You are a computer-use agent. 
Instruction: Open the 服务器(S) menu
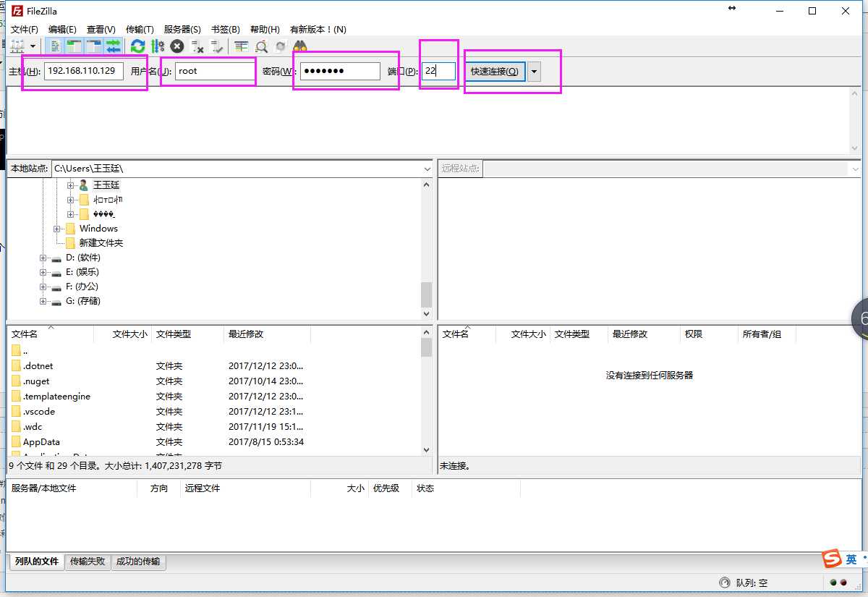pyautogui.click(x=182, y=30)
